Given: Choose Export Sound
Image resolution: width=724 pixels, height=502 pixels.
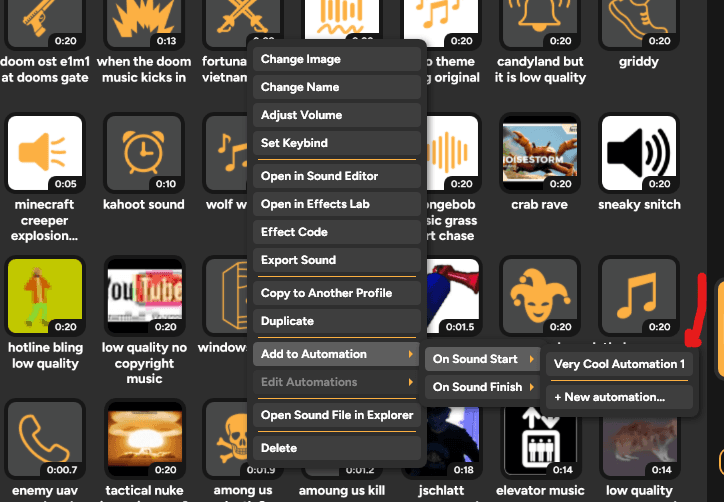Looking at the screenshot, I should point(337,260).
